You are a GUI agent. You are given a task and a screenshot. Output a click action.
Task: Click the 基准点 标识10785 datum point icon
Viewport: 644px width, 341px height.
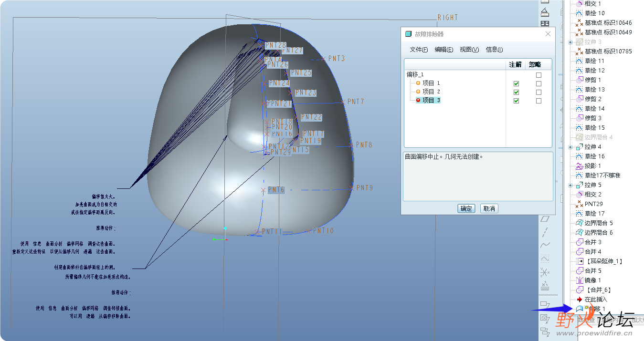[579, 52]
